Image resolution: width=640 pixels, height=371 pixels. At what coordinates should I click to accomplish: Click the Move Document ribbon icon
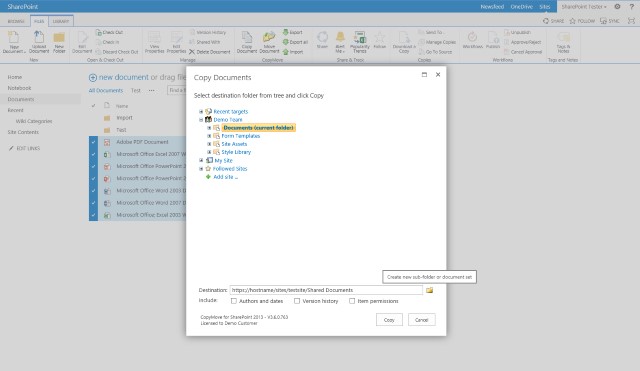pos(269,38)
